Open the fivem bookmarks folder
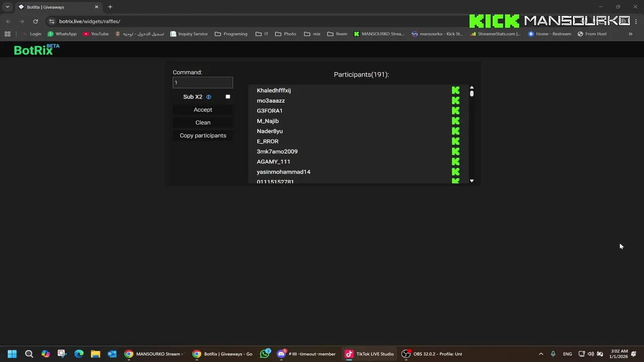 [x=337, y=34]
